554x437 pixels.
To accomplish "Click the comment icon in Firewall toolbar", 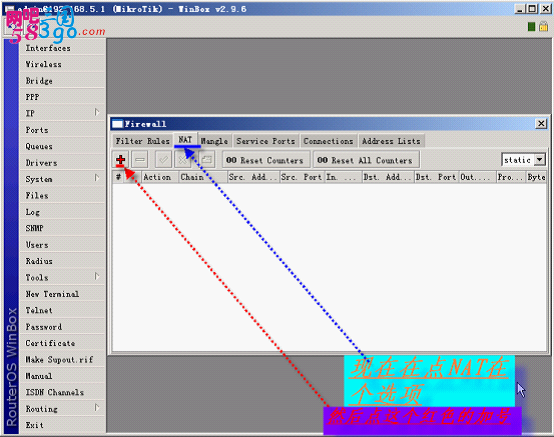I will (207, 160).
